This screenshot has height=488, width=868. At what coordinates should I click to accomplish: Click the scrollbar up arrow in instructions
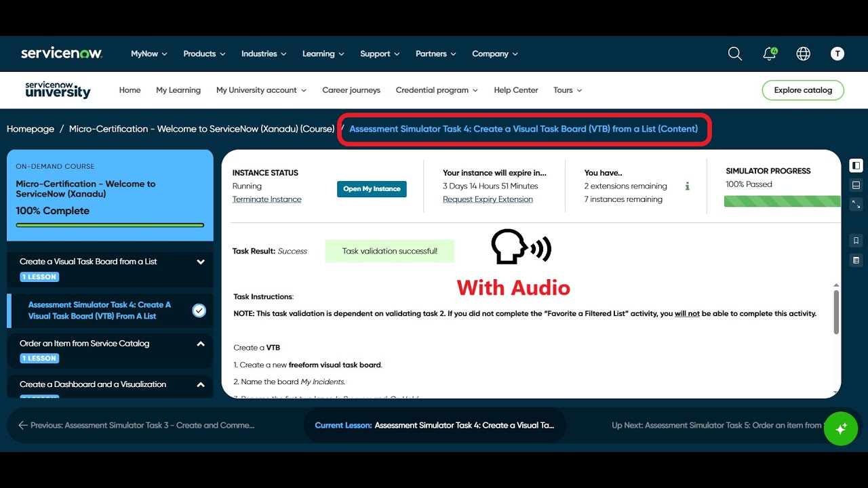pos(836,285)
